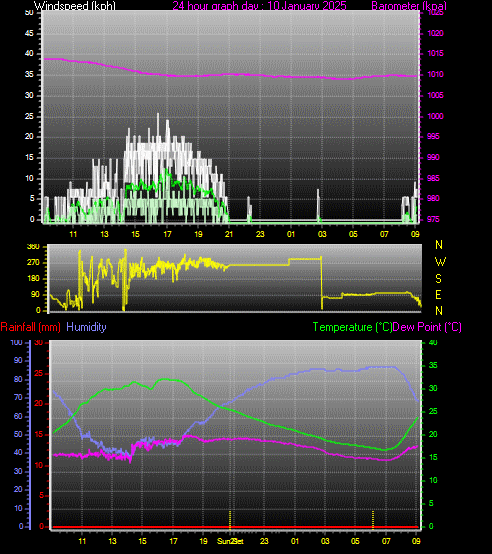
Task: Click the red rainfall baseline on bottom graph
Action: point(235,527)
